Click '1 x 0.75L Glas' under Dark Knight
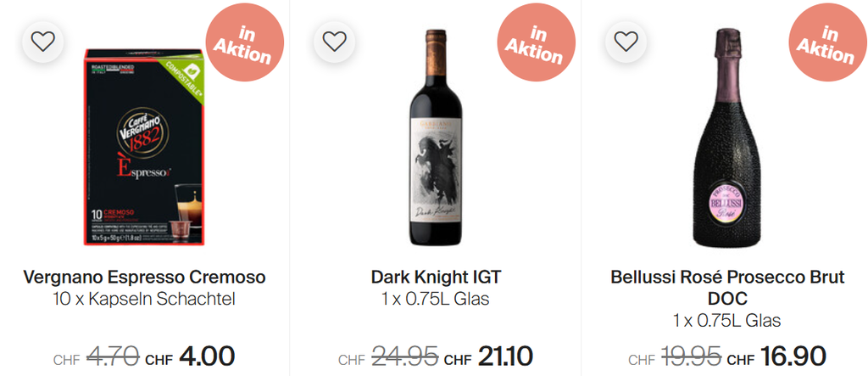Screen dimensions: 868x376 pos(436,299)
